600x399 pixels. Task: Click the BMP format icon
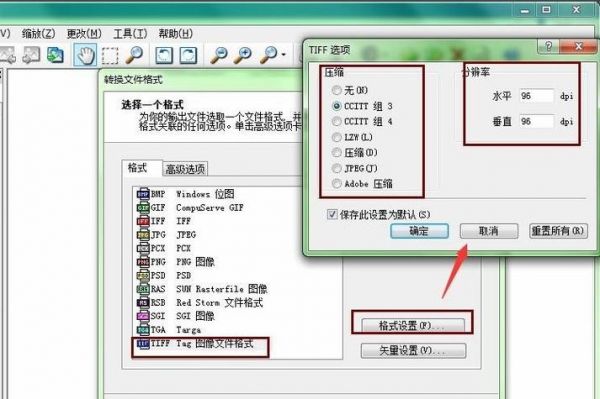pyautogui.click(x=143, y=194)
